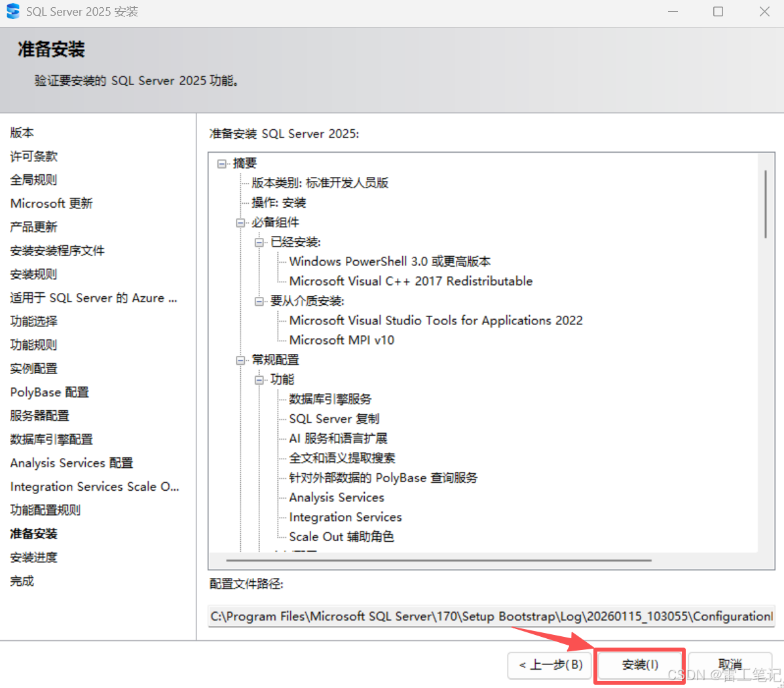Viewport: 784px width, 688px height.
Task: Select 操作: 安装 tree row
Action: coord(278,202)
